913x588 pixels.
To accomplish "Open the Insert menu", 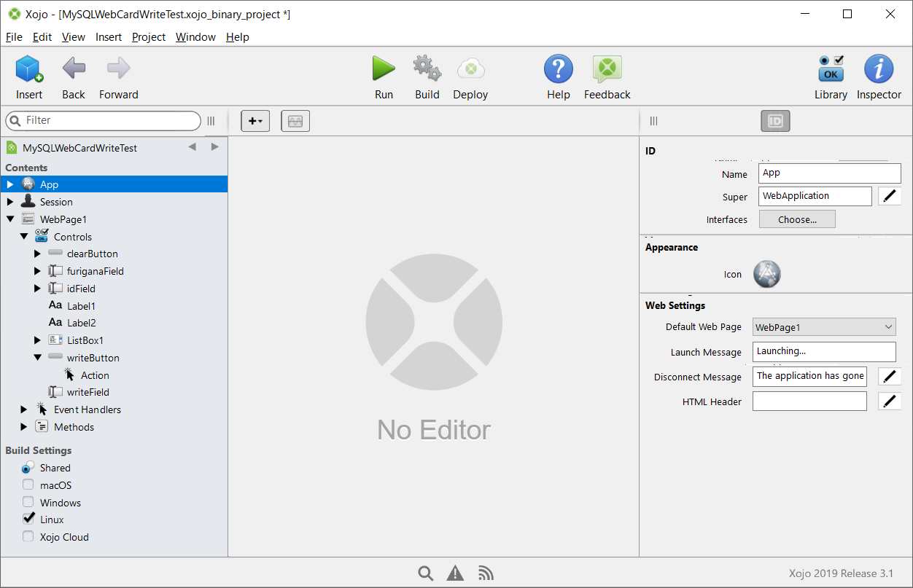I will (109, 37).
